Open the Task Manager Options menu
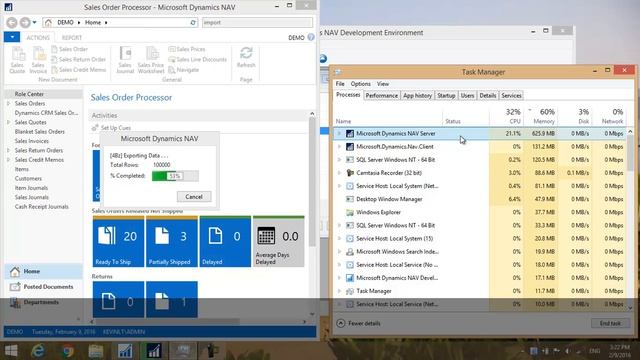Screen dimensions: 640x360 (360, 84)
